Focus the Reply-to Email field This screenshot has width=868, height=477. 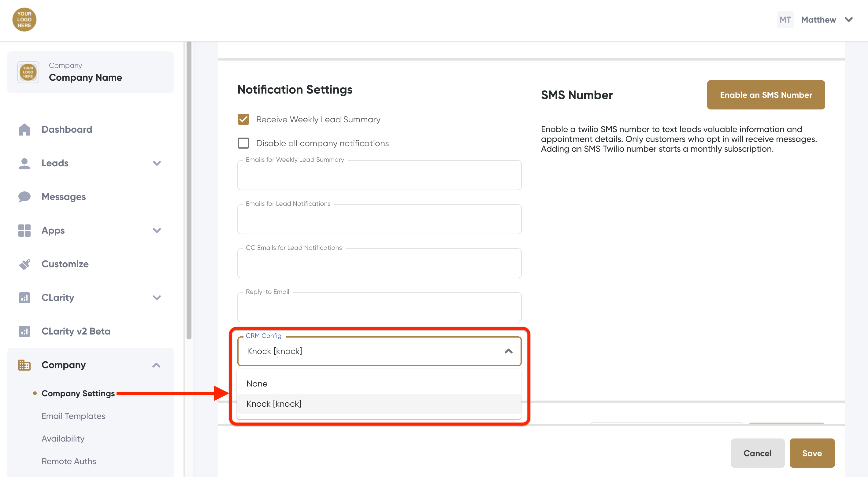pos(379,308)
